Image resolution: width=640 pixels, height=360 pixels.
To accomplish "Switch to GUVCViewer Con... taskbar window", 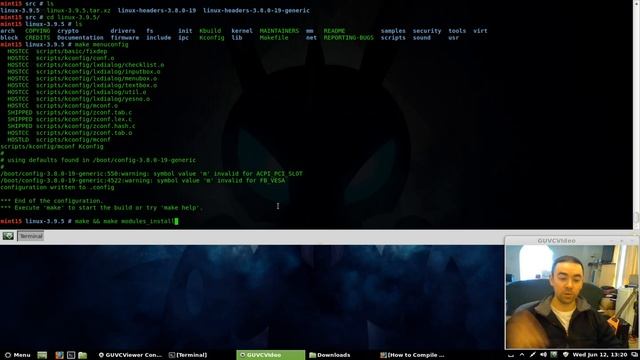I will (130, 355).
